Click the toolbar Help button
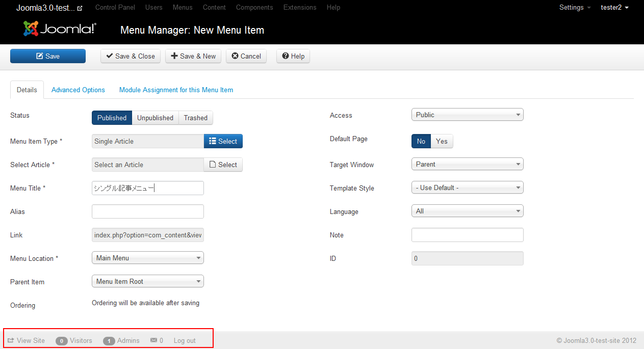The image size is (644, 349). [x=293, y=56]
